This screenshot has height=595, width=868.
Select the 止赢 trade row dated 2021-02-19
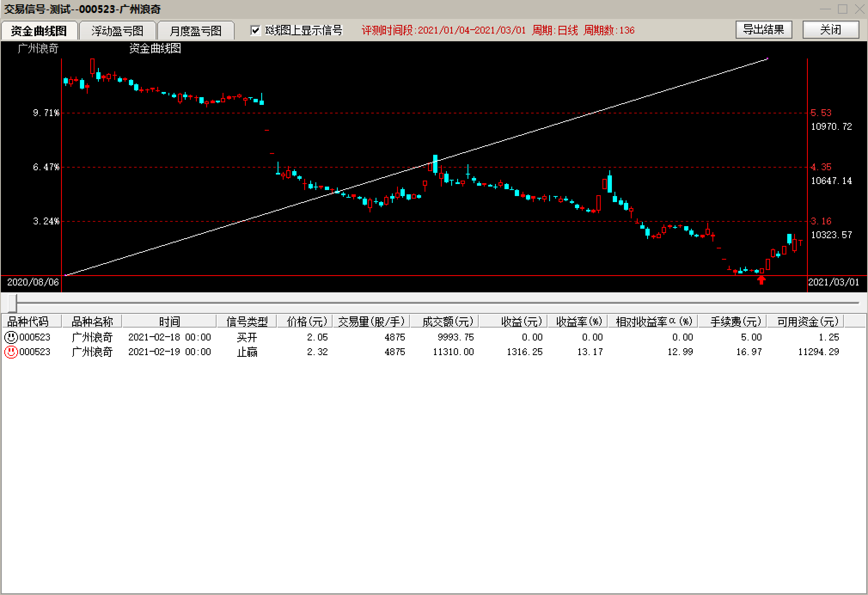click(x=247, y=352)
